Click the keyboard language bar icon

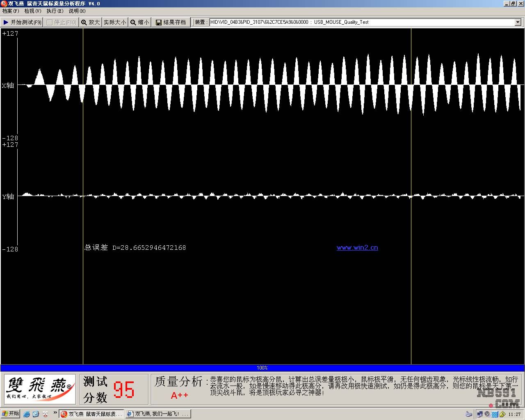pos(469,414)
